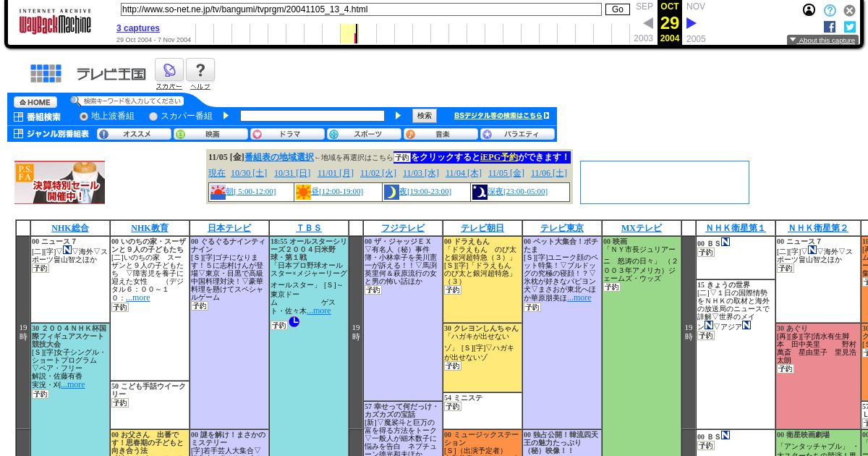Click the N news icon in ニュース7 NHK総合
This screenshot has width=868, height=456.
(67, 250)
